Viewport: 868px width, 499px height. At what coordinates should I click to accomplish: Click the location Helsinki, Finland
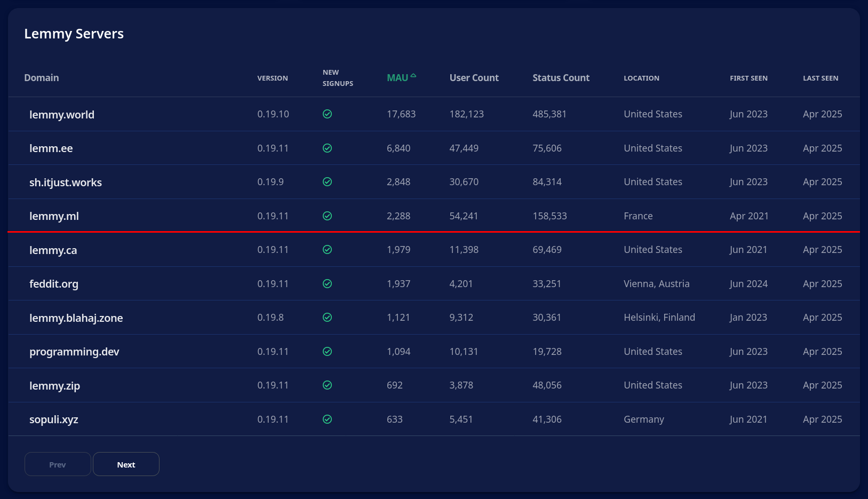point(659,318)
